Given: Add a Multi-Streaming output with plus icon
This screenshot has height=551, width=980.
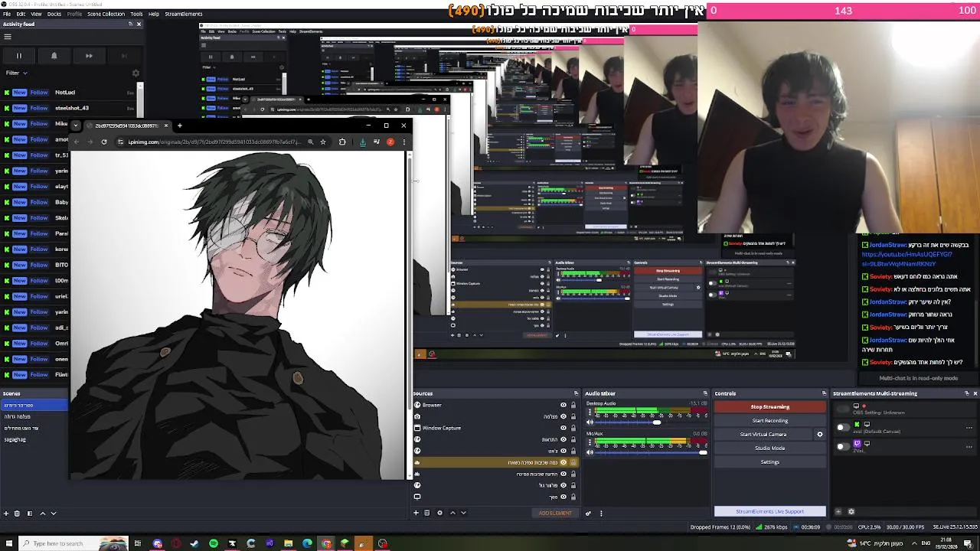Looking at the screenshot, I should [838, 511].
